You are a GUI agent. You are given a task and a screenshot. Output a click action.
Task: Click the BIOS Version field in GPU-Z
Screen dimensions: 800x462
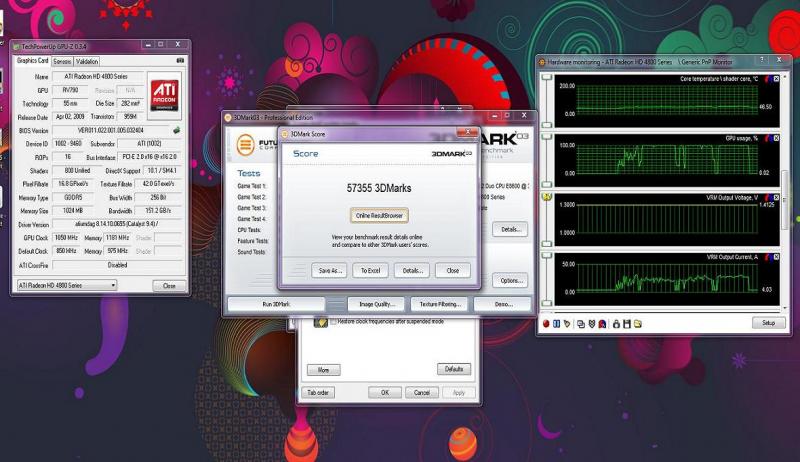(111, 131)
